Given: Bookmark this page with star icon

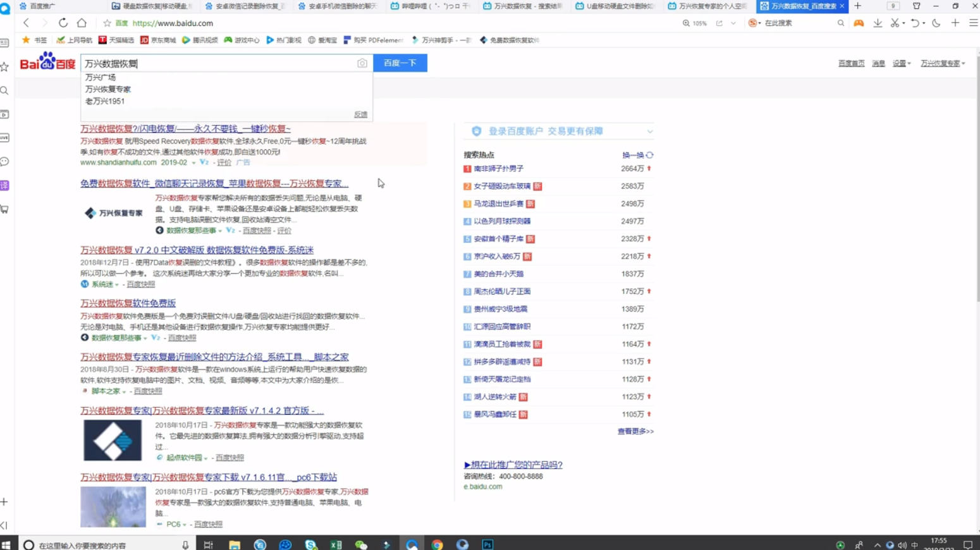Looking at the screenshot, I should click(107, 23).
